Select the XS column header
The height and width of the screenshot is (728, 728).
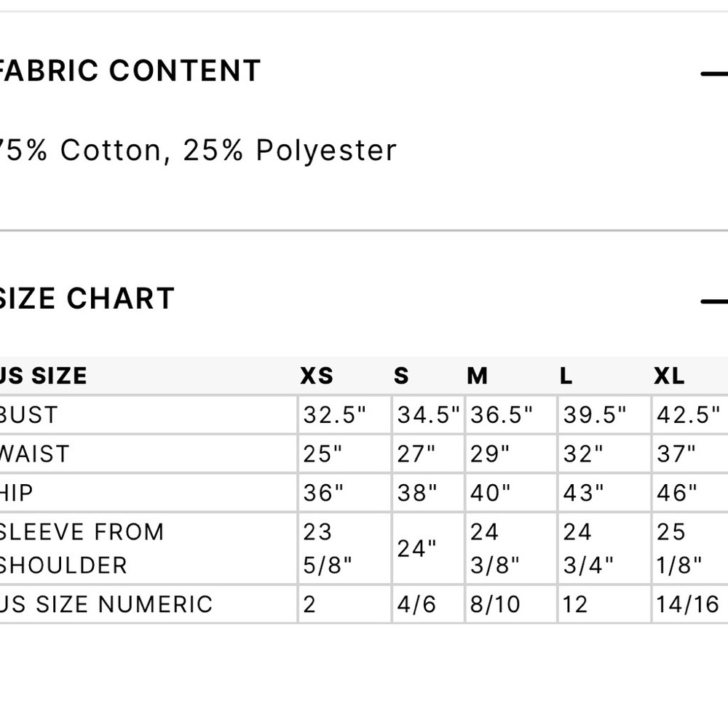(x=317, y=376)
